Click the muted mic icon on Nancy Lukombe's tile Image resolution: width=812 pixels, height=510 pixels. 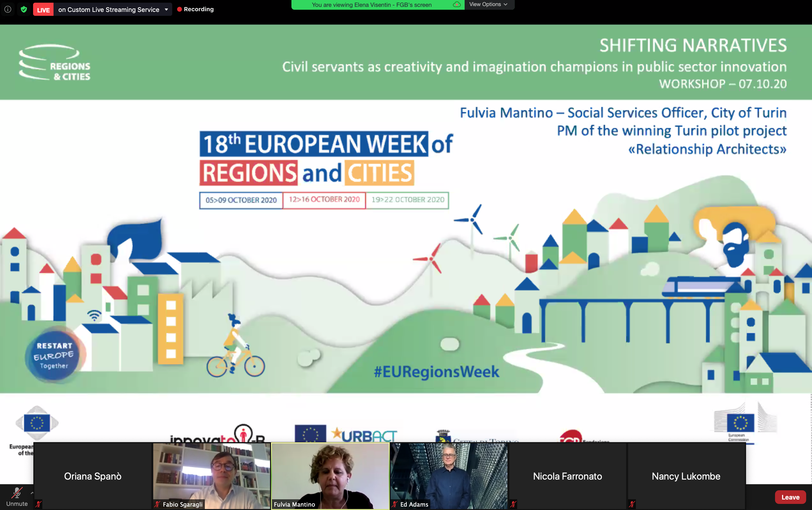coord(632,504)
